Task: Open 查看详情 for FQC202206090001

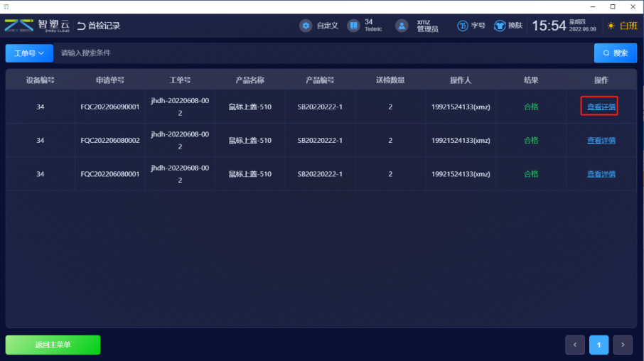Action: coord(601,107)
